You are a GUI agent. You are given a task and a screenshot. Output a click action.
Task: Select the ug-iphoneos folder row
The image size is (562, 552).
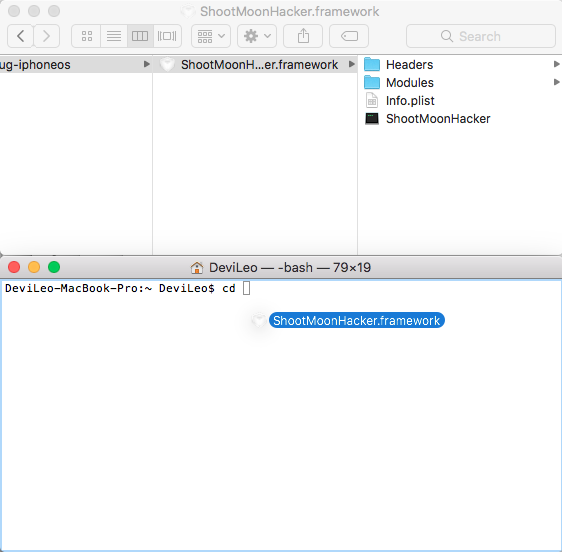76,65
